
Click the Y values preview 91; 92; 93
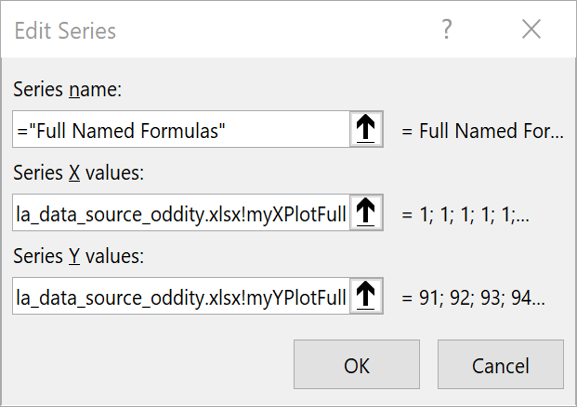(473, 298)
